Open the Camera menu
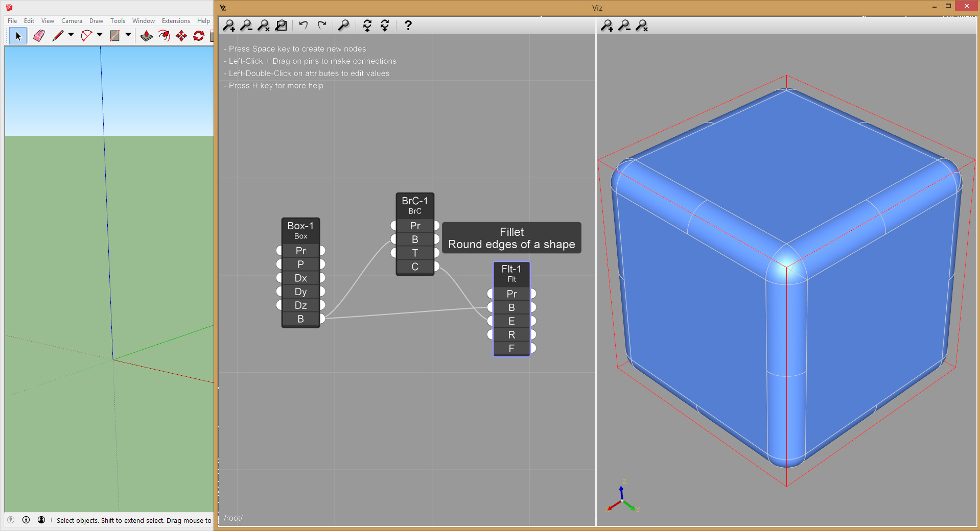The width and height of the screenshot is (980, 531). point(72,21)
